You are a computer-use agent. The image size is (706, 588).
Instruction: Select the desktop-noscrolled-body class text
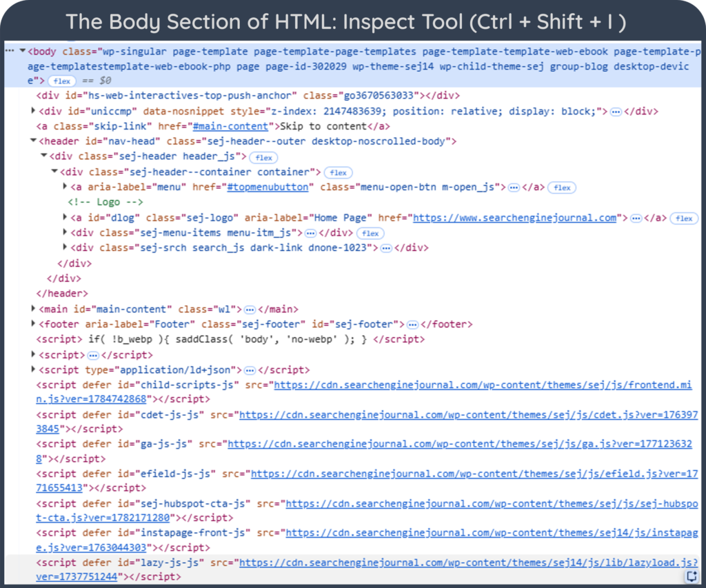(379, 141)
